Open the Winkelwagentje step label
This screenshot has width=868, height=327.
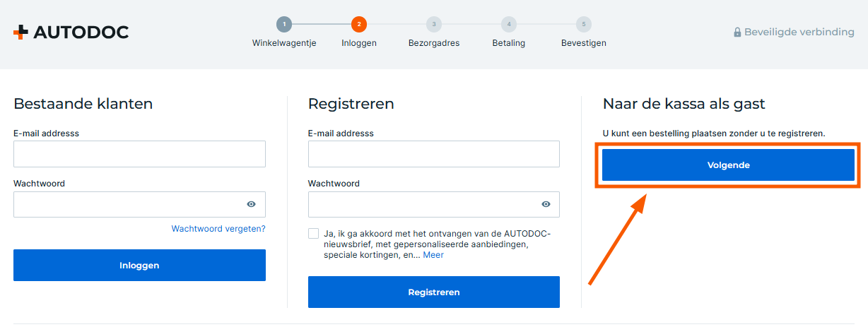(x=284, y=43)
